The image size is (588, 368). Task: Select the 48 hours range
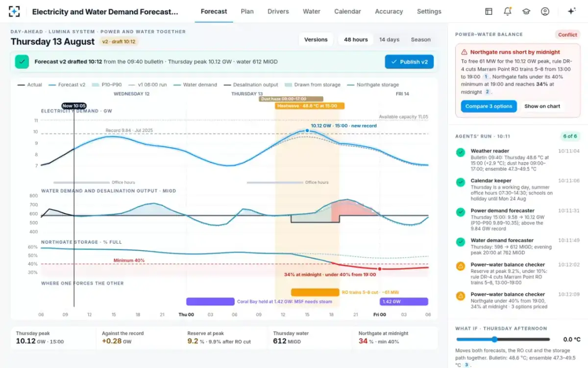(x=356, y=40)
